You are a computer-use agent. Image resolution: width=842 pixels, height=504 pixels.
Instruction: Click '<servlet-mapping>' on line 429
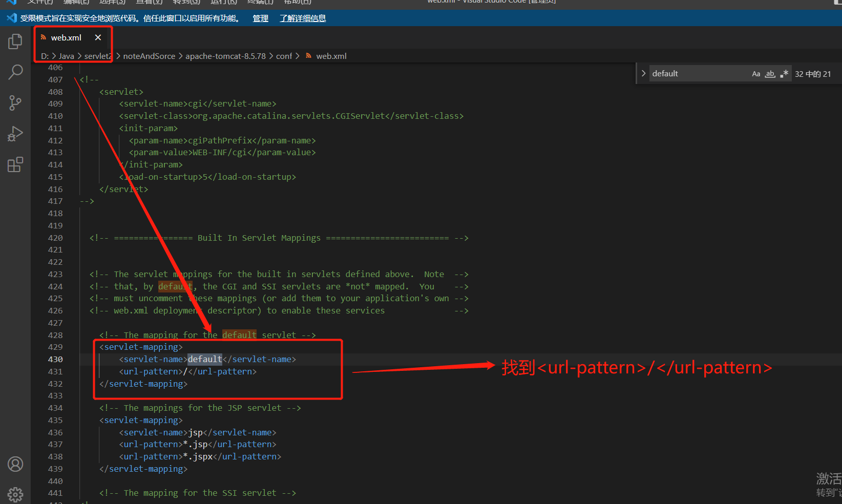coord(141,347)
